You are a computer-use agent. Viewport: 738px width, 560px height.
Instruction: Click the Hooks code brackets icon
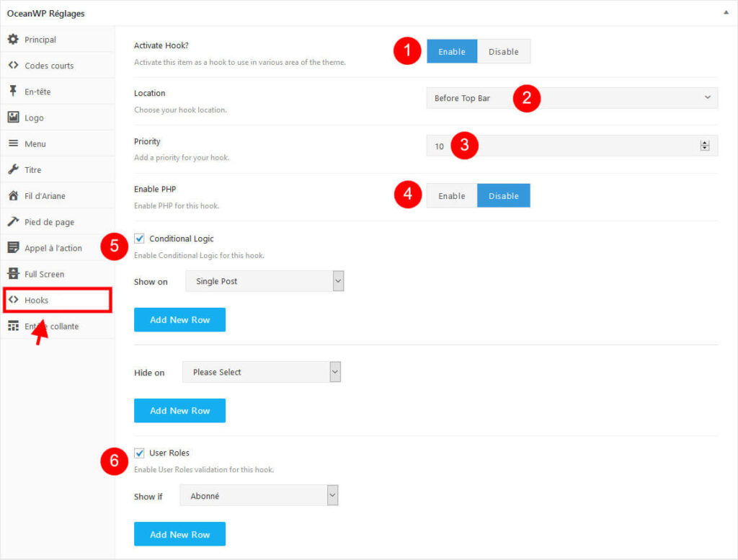pyautogui.click(x=13, y=299)
